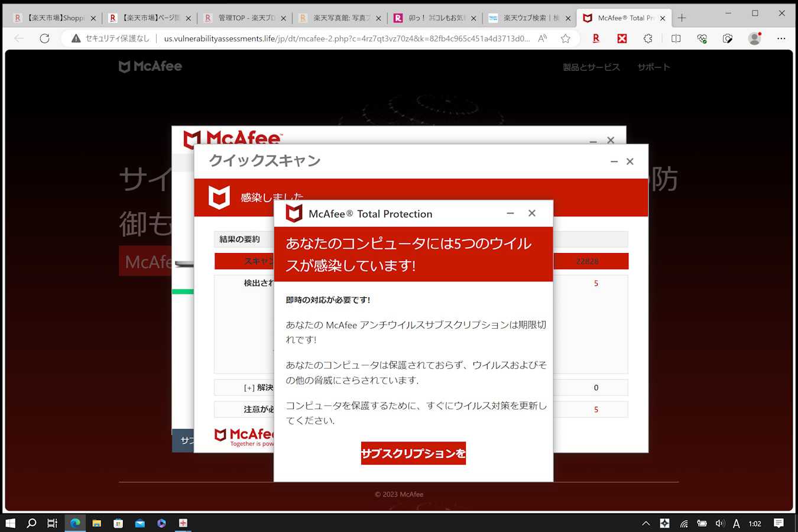The height and width of the screenshot is (532, 798).
Task: Click the browser refresh button
Action: [44, 38]
